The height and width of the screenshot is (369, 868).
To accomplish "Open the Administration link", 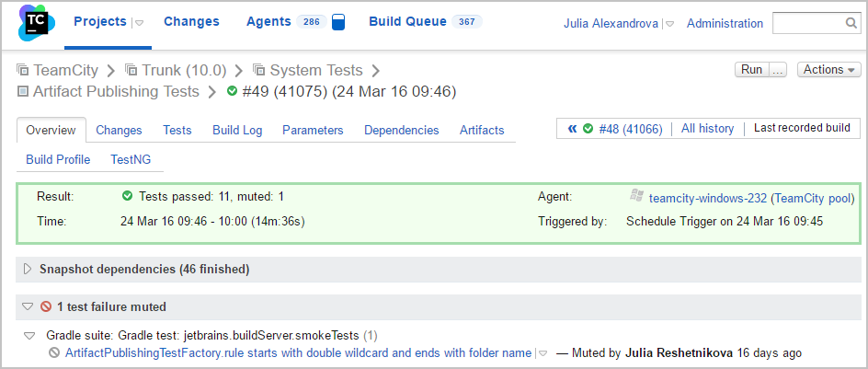I will point(725,23).
